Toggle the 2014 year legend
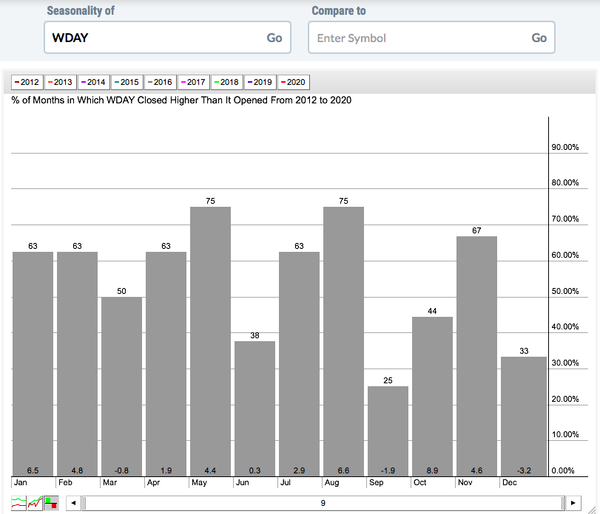Screen dimensions: 600x514 [x=93, y=83]
